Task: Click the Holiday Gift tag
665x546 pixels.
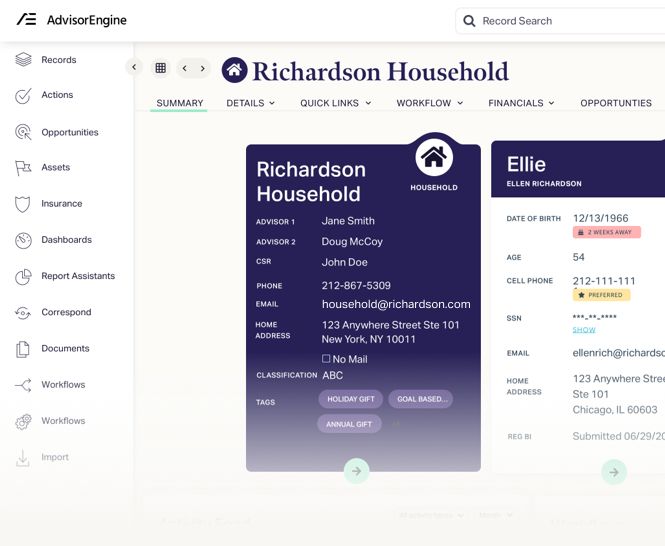Action: click(x=351, y=399)
